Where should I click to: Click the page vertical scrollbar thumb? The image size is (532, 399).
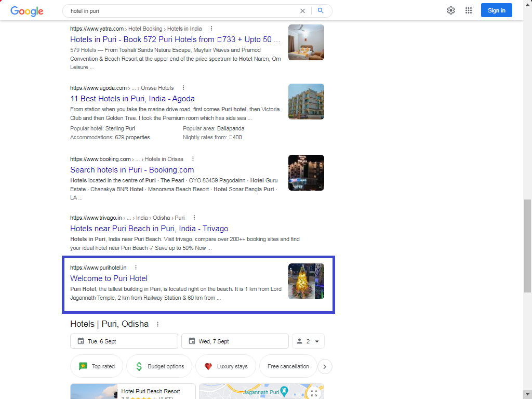(x=528, y=246)
